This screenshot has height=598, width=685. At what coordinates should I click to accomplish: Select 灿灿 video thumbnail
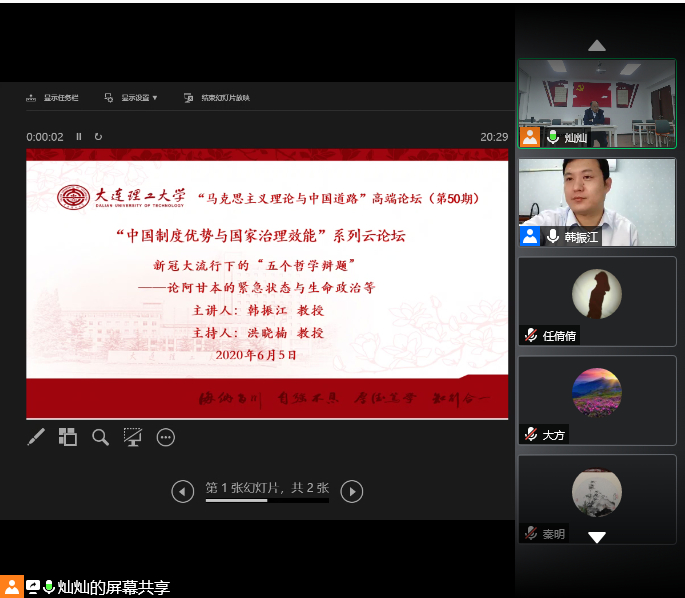point(597,104)
